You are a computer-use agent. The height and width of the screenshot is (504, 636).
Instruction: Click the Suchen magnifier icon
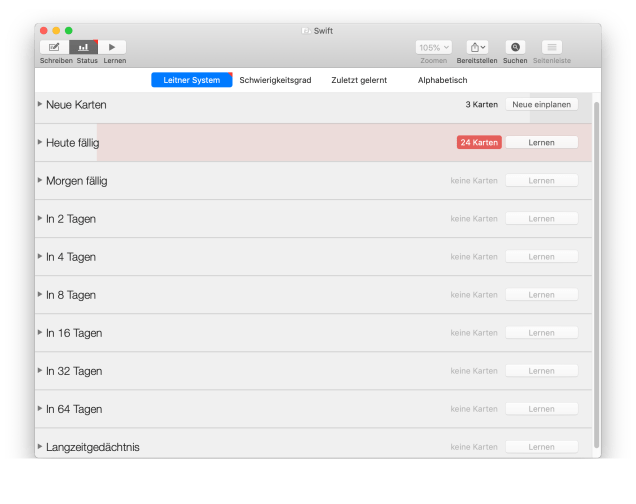click(515, 47)
